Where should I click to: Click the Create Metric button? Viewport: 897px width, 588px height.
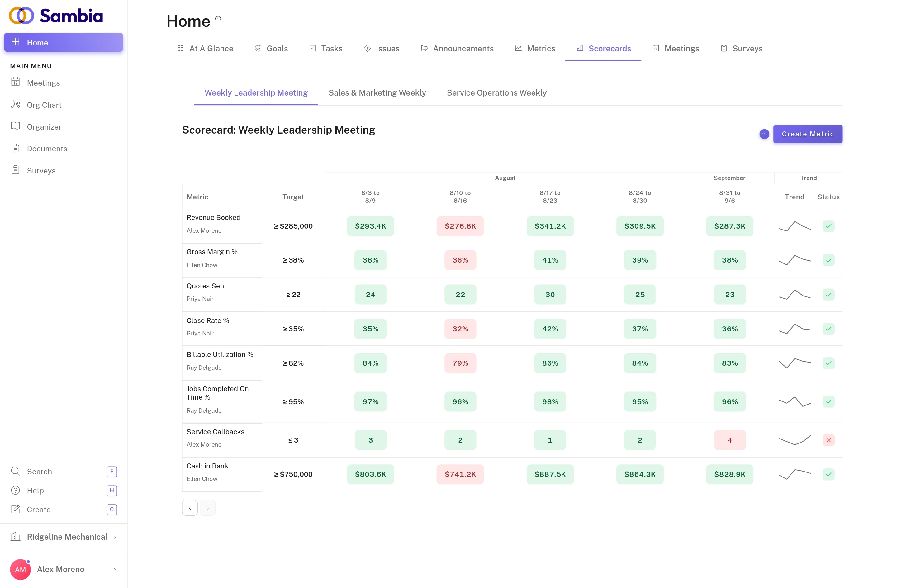click(x=808, y=134)
